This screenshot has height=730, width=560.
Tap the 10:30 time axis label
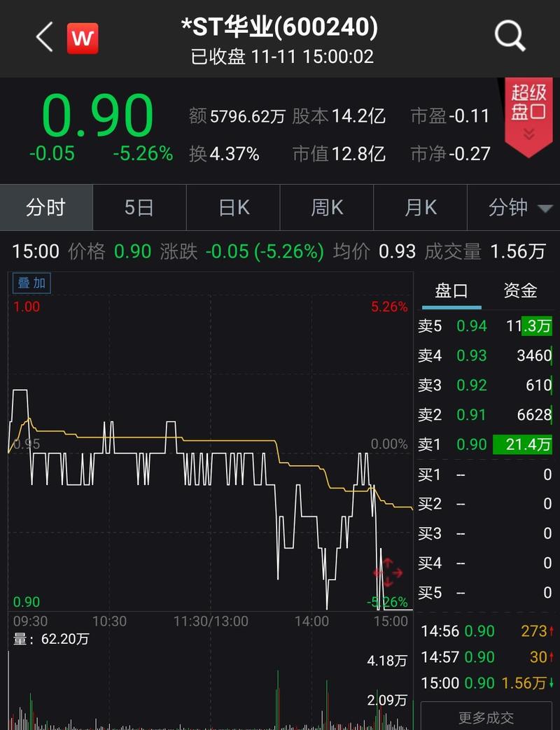pos(109,621)
